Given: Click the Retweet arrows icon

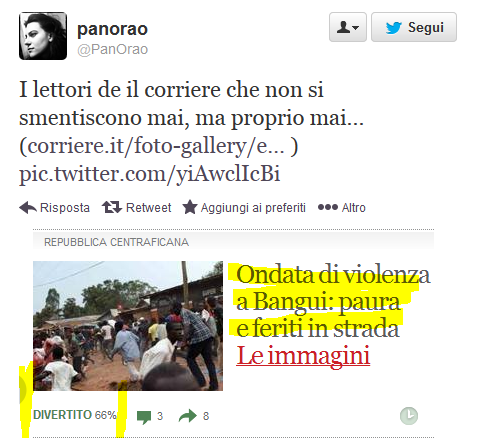Looking at the screenshot, I should [x=112, y=207].
